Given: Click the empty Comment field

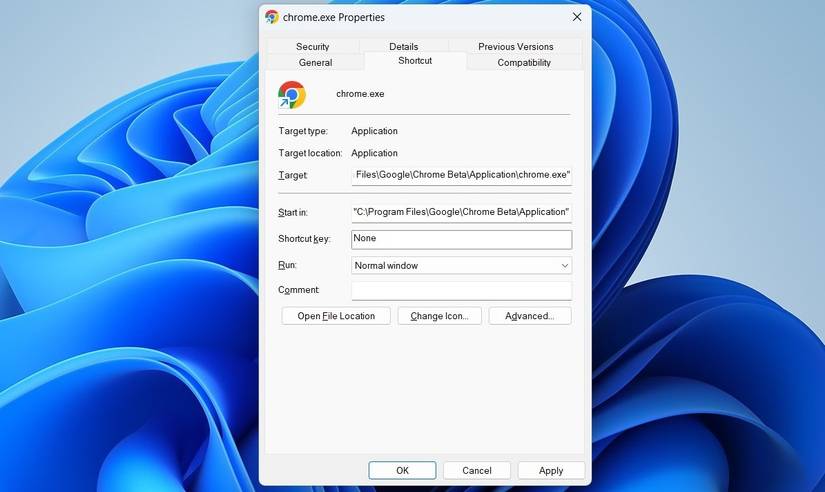Looking at the screenshot, I should point(461,290).
